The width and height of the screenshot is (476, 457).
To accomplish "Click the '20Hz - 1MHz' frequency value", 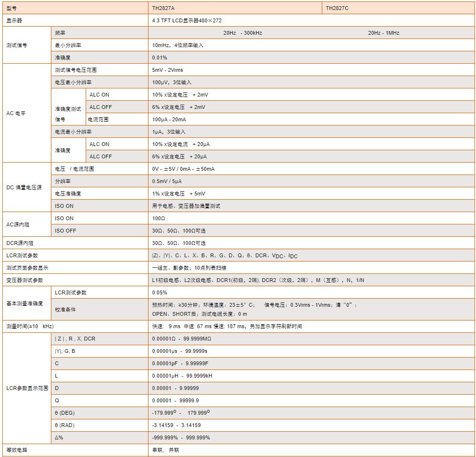I will 383,33.
